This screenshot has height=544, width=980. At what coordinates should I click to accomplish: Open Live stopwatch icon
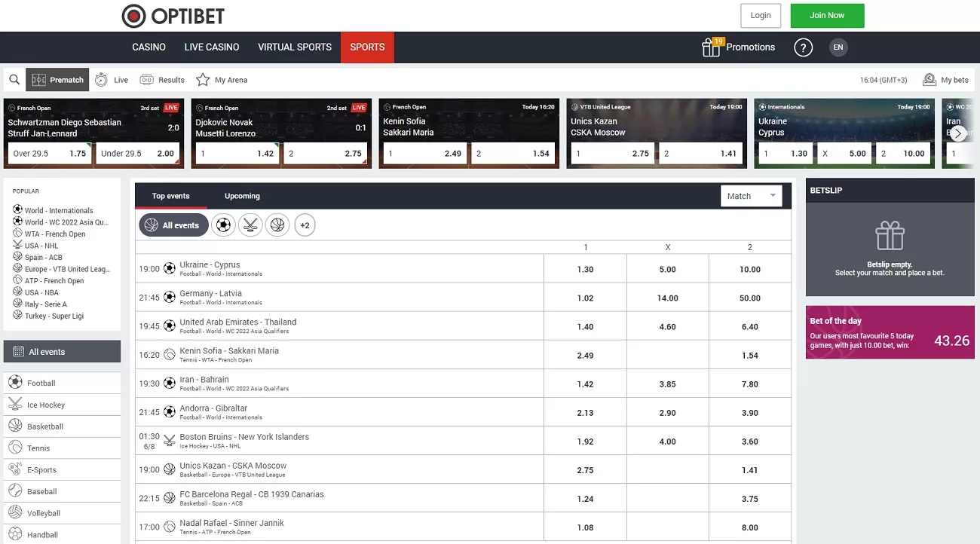pyautogui.click(x=101, y=79)
